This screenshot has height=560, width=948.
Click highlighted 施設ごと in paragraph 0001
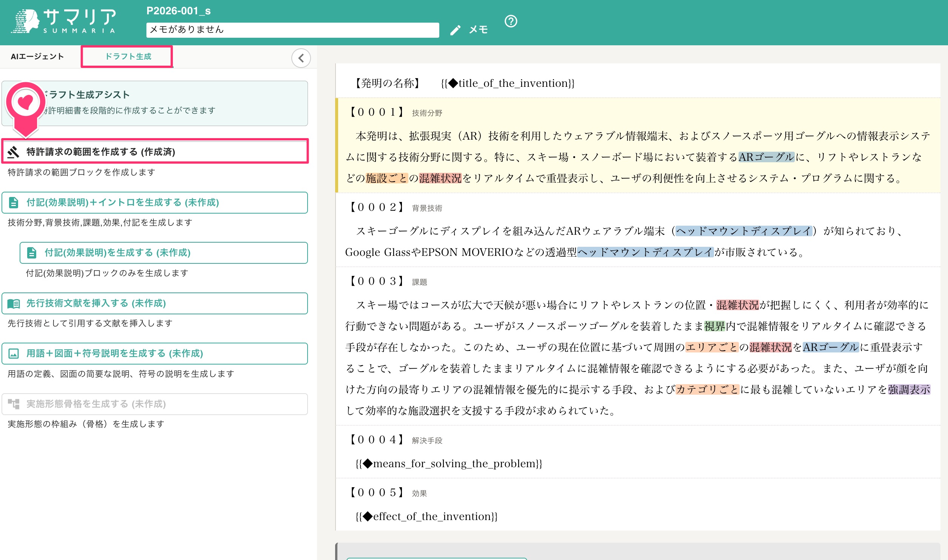386,178
